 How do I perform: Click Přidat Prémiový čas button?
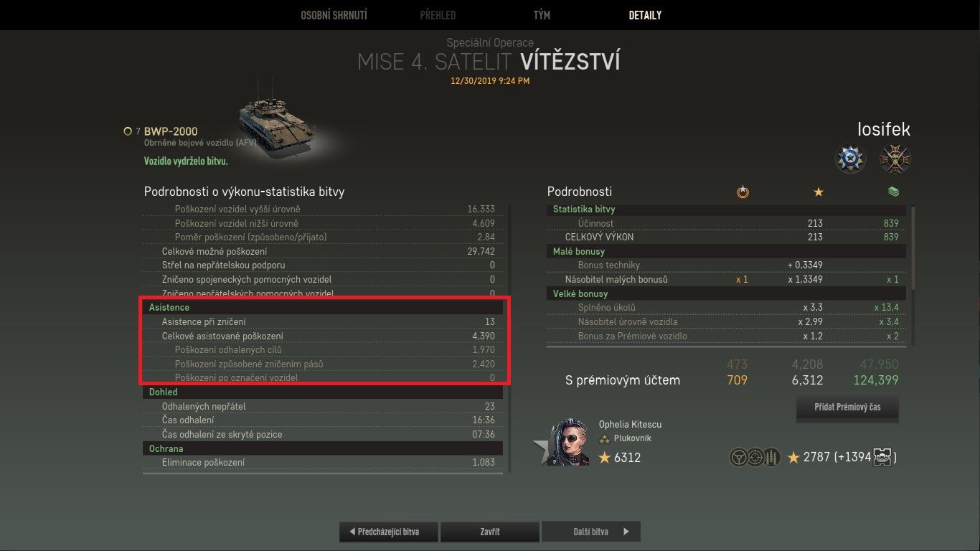[x=847, y=407]
